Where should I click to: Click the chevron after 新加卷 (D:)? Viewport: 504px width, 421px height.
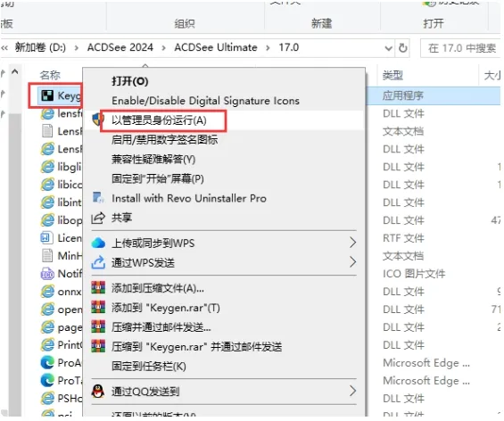coord(77,48)
